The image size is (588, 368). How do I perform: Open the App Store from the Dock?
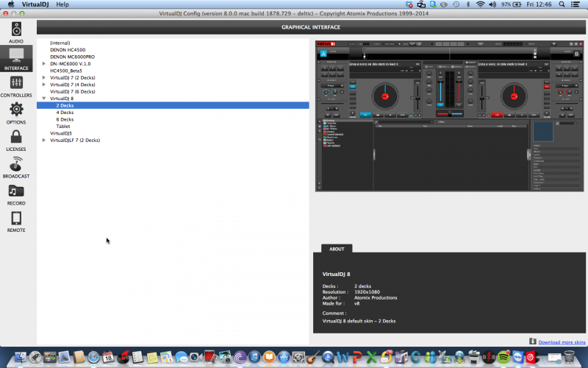pos(284,357)
